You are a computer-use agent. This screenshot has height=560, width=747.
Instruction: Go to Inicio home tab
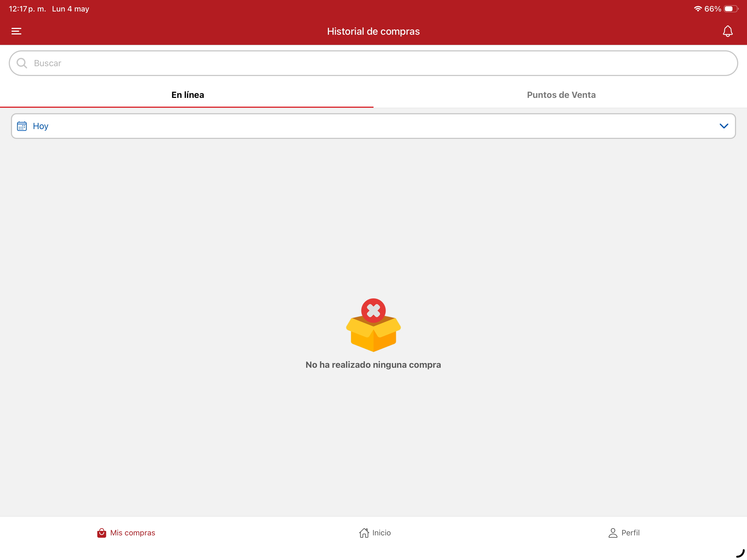[x=375, y=533]
